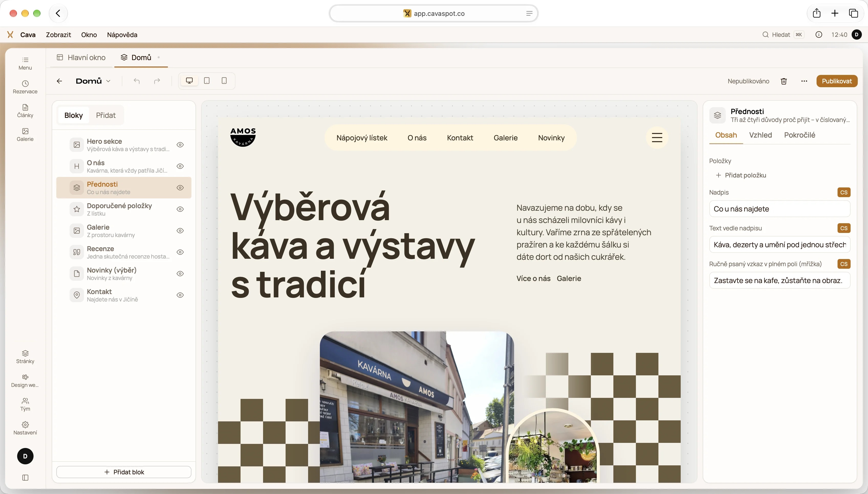This screenshot has width=868, height=494.
Task: Click Více o nás link in preview
Action: 533,278
